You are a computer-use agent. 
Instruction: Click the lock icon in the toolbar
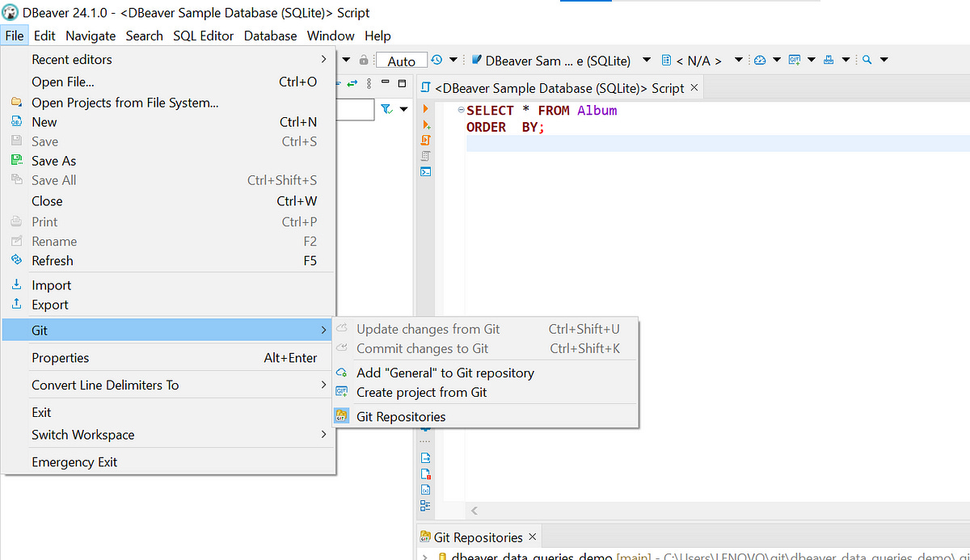(364, 60)
